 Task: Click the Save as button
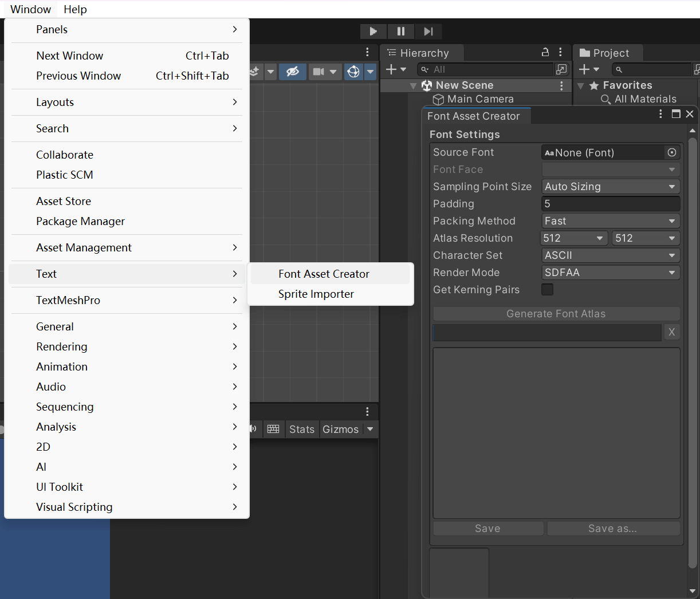(613, 528)
